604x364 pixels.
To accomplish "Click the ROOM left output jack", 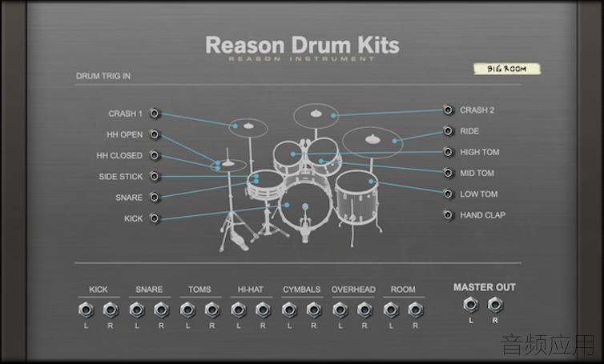I will pyautogui.click(x=391, y=310).
